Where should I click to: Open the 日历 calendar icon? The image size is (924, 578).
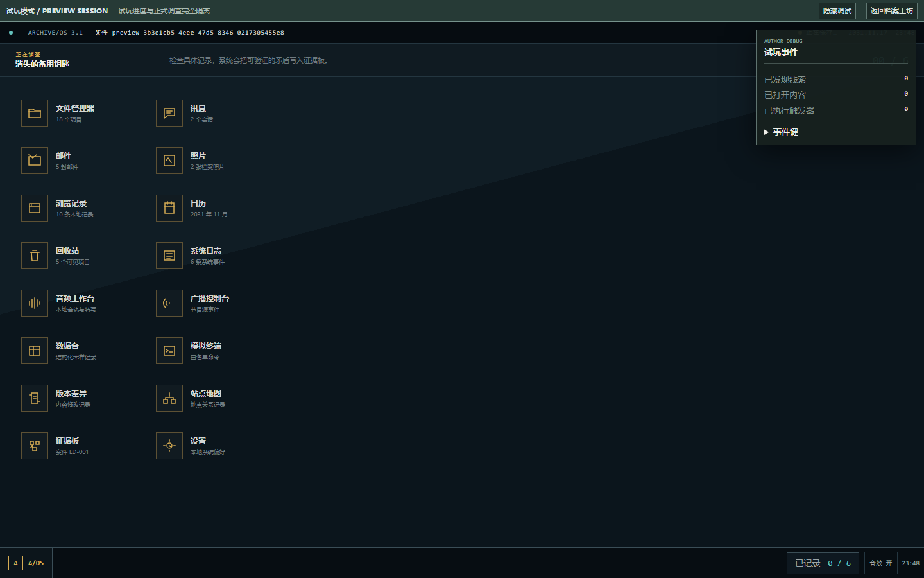[x=169, y=208]
